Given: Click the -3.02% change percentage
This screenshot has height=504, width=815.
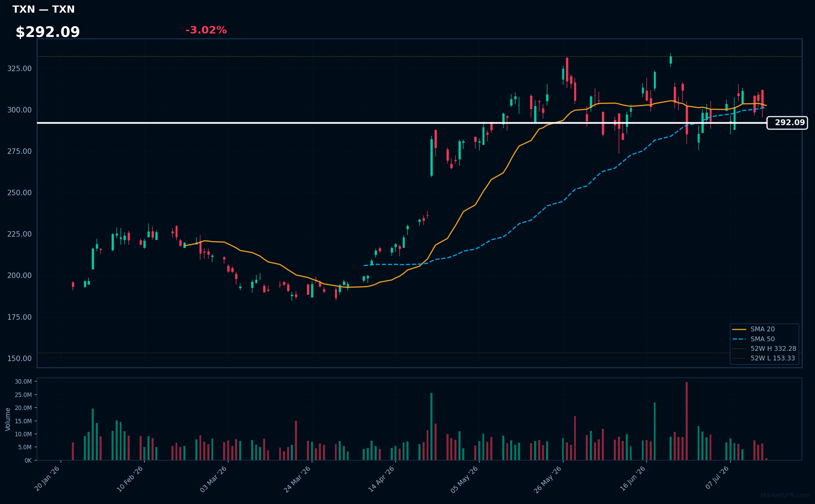Looking at the screenshot, I should coord(206,30).
